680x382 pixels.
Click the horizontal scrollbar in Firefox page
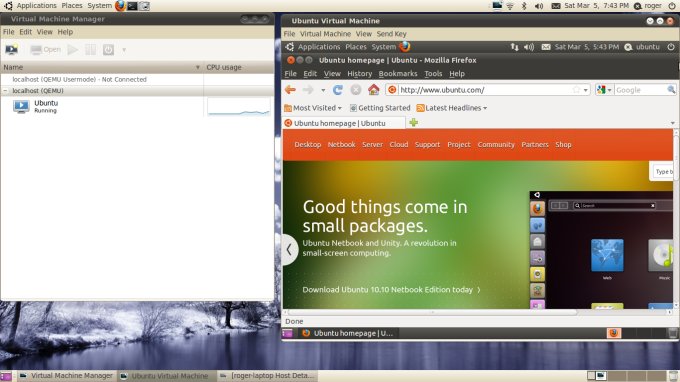(432, 312)
